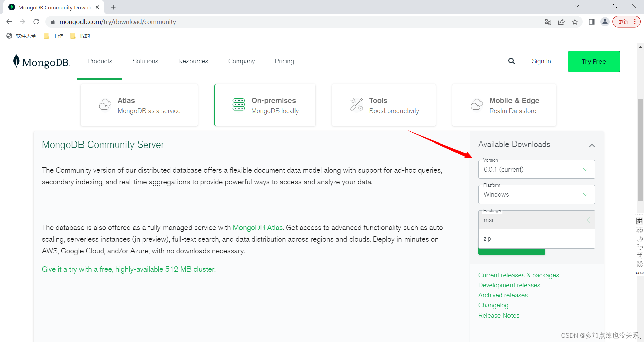
Task: Open the browser side panel icon
Action: (x=591, y=22)
